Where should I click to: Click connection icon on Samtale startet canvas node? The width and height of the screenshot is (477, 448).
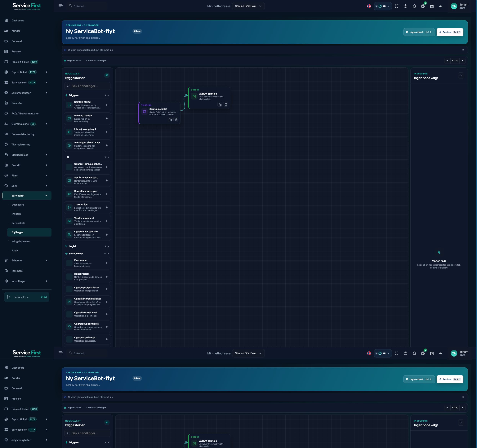pos(170,120)
